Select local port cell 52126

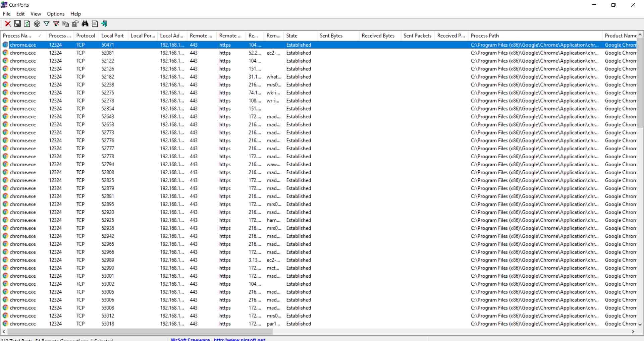click(108, 69)
